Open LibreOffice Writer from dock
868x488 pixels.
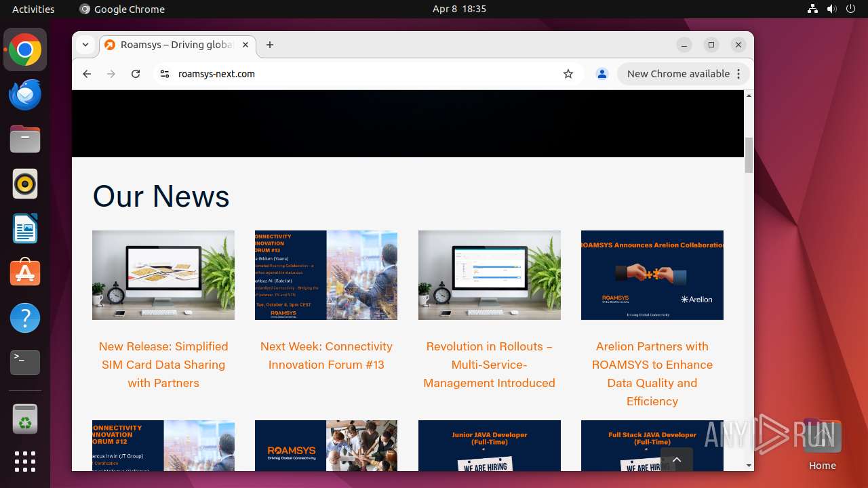25,229
